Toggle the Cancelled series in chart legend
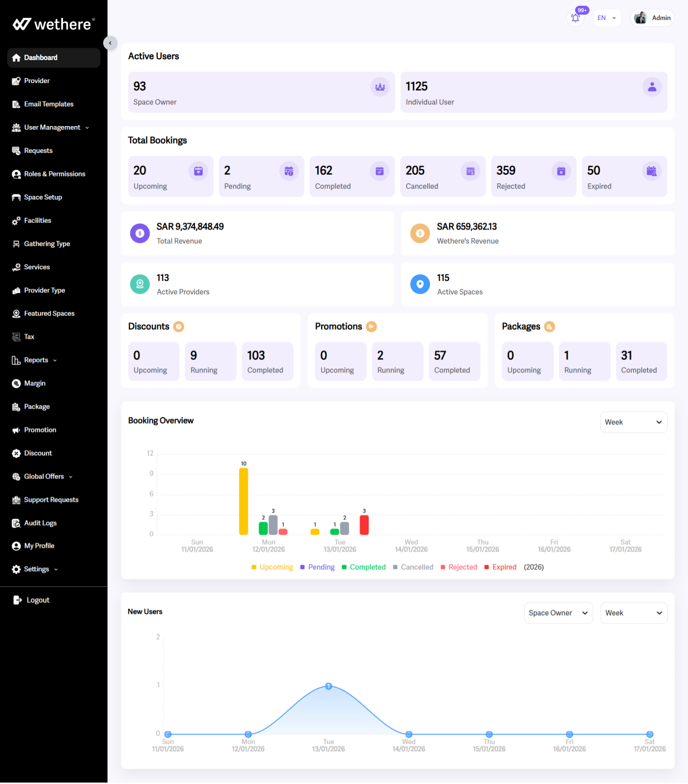 (413, 567)
